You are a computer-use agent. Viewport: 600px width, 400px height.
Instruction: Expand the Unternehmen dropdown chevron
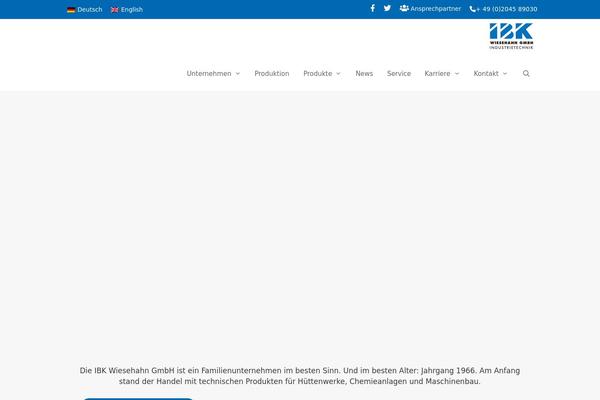pos(238,73)
